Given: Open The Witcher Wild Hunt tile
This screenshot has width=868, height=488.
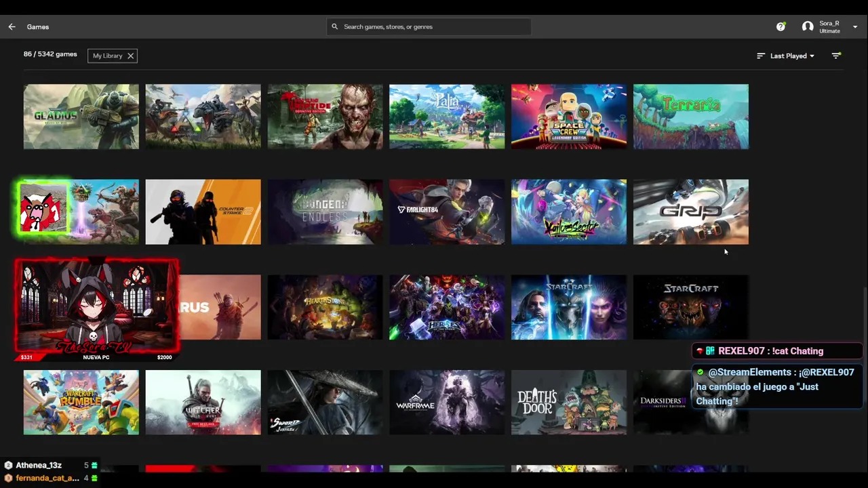Looking at the screenshot, I should 203,402.
